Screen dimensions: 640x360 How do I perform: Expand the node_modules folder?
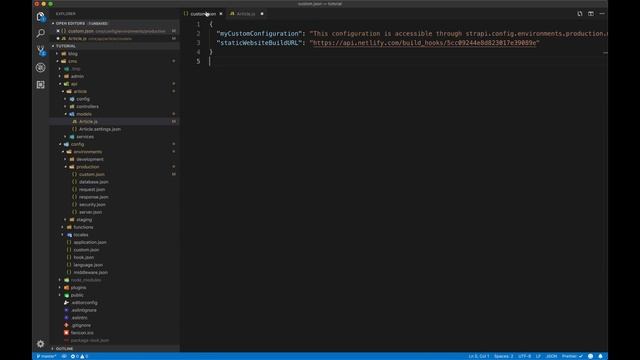click(86, 280)
